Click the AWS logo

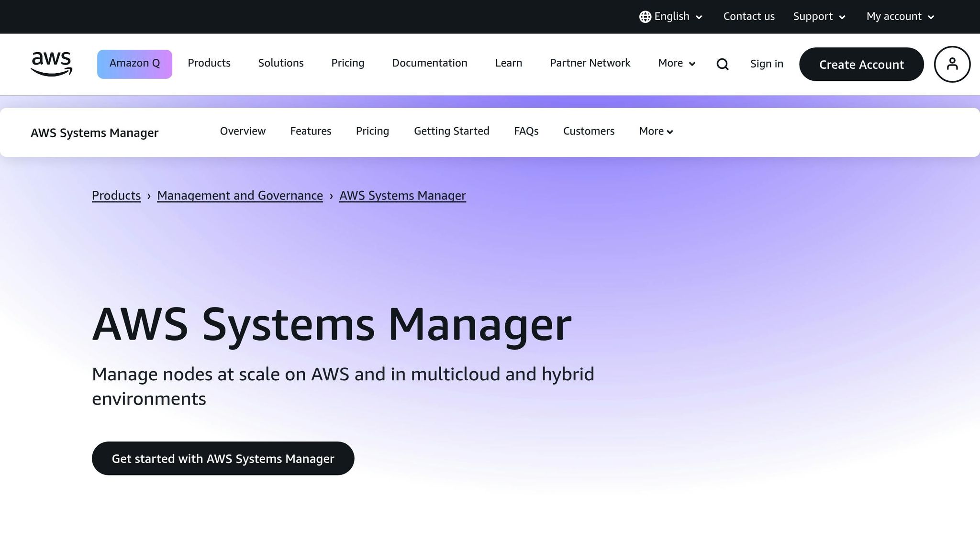[51, 64]
